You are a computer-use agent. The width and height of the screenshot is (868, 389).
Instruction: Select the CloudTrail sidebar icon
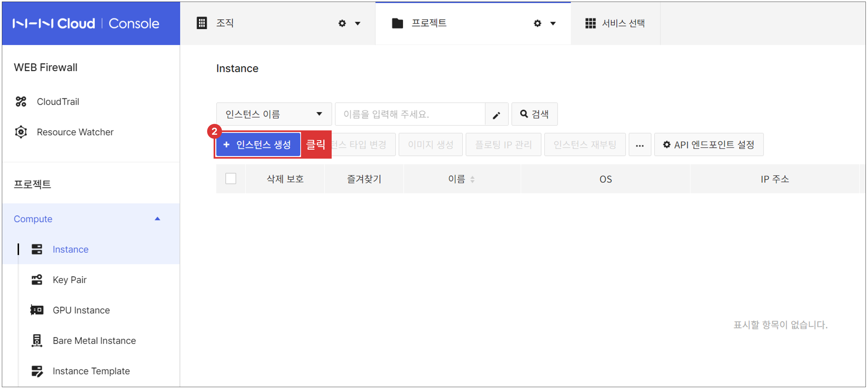(21, 102)
